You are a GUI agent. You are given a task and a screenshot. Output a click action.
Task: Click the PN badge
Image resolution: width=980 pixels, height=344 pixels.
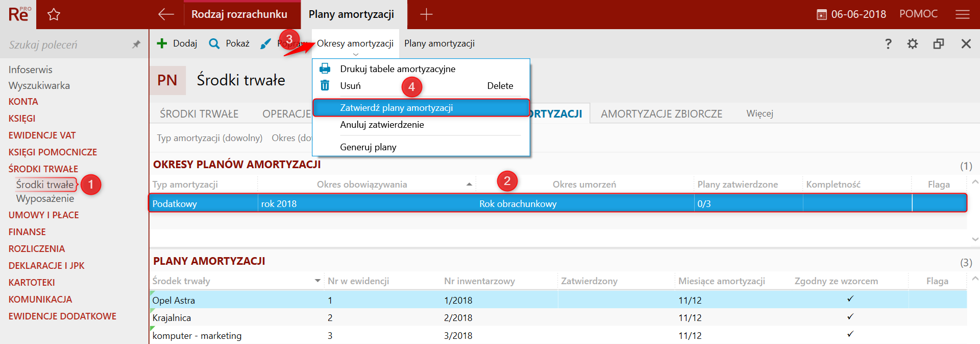pos(167,80)
